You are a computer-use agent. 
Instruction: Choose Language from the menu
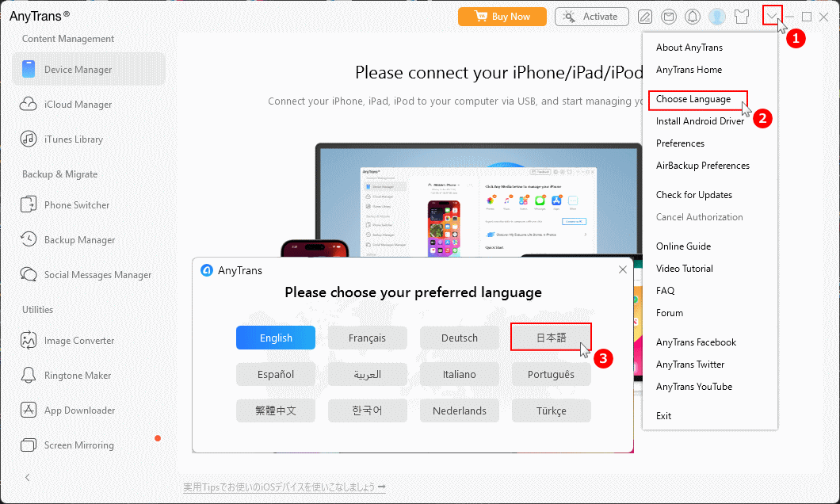693,99
